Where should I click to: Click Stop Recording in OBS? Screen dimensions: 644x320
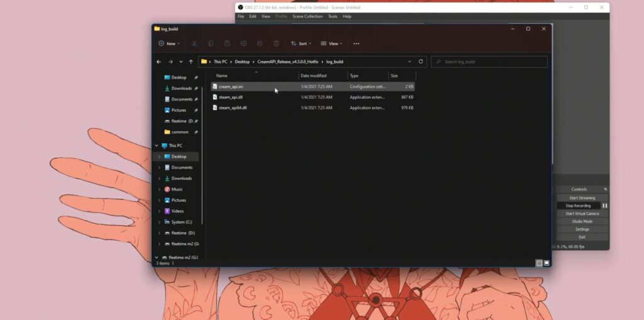pos(579,206)
